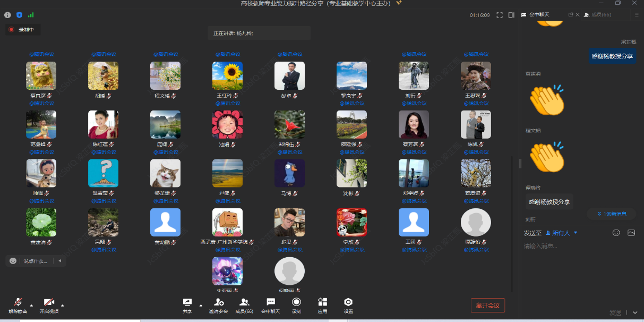Switch to the 成员(66) tab
644x322 pixels.
[x=597, y=15]
